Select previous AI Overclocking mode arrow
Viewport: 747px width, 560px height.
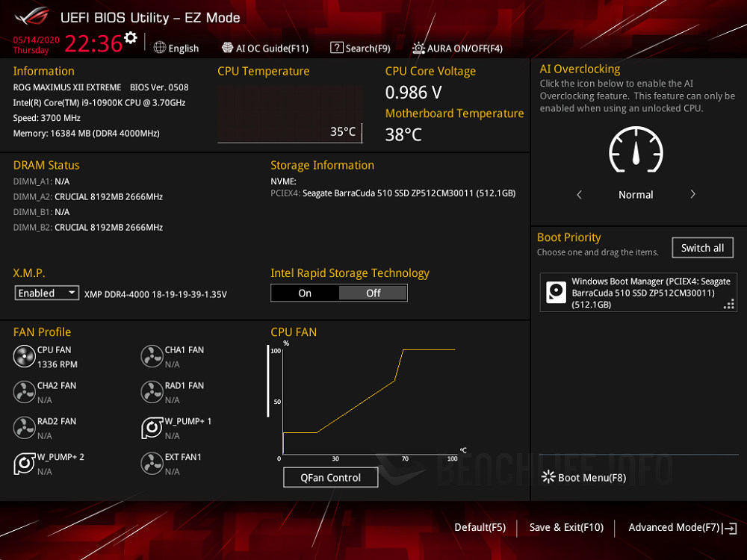click(579, 194)
